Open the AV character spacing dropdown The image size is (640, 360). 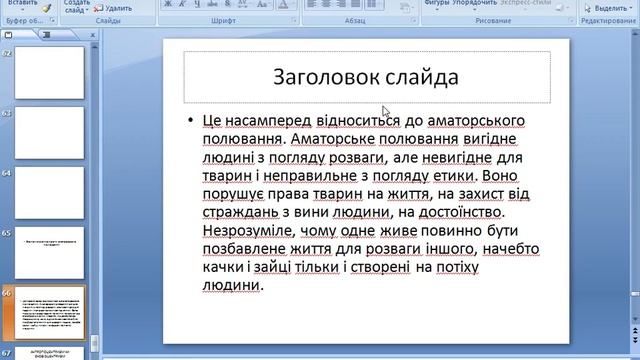tap(243, 4)
